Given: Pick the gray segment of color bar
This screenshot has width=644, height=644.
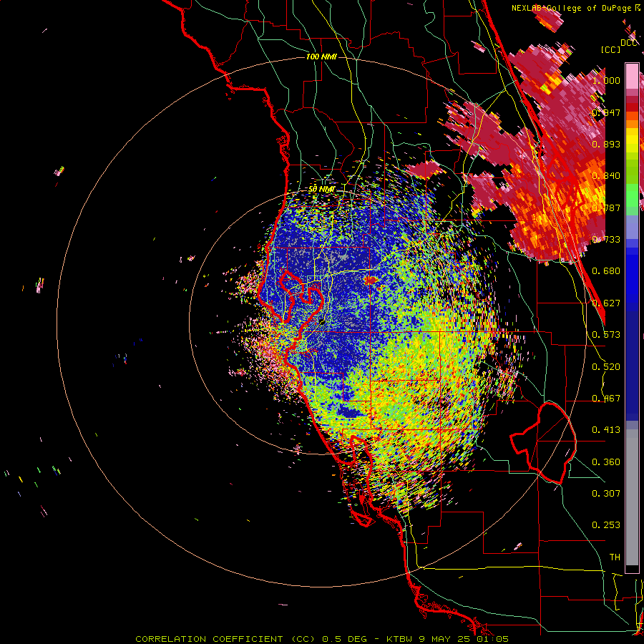Looking at the screenshot, I should 632,497.
